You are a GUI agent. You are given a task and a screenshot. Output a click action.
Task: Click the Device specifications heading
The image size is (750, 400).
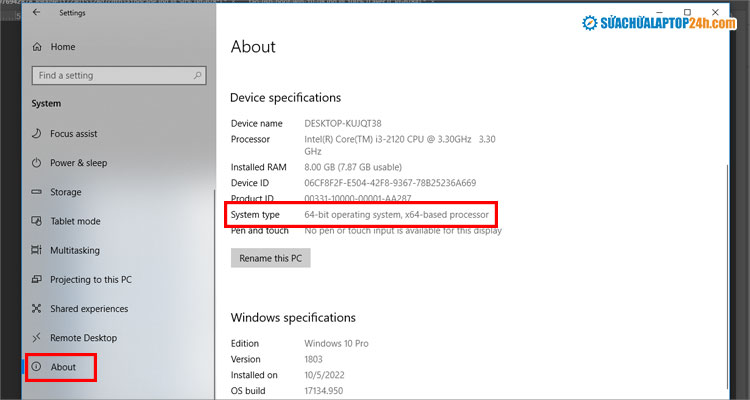pos(286,98)
